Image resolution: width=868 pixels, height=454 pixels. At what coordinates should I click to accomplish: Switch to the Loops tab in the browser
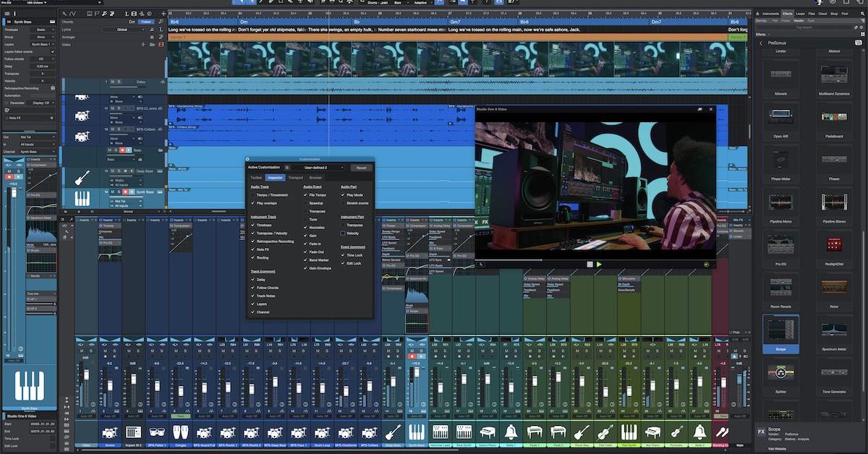click(800, 13)
